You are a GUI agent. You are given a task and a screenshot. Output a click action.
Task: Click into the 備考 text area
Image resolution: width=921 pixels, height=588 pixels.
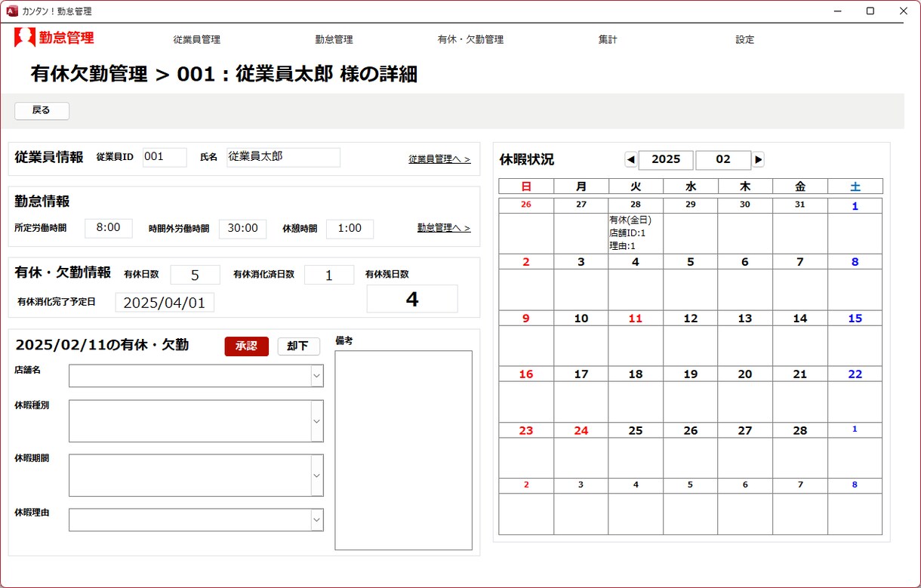coord(404,450)
